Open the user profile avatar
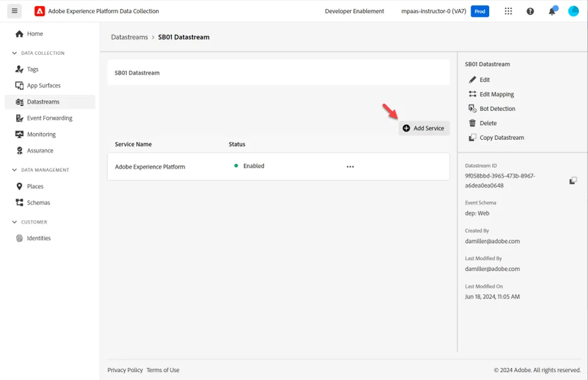This screenshot has height=380, width=588. pyautogui.click(x=574, y=11)
